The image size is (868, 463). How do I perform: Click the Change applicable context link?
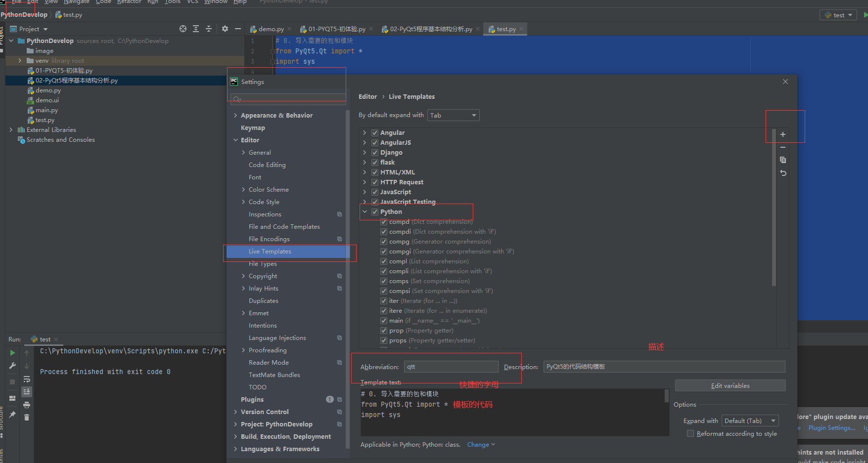point(481,445)
